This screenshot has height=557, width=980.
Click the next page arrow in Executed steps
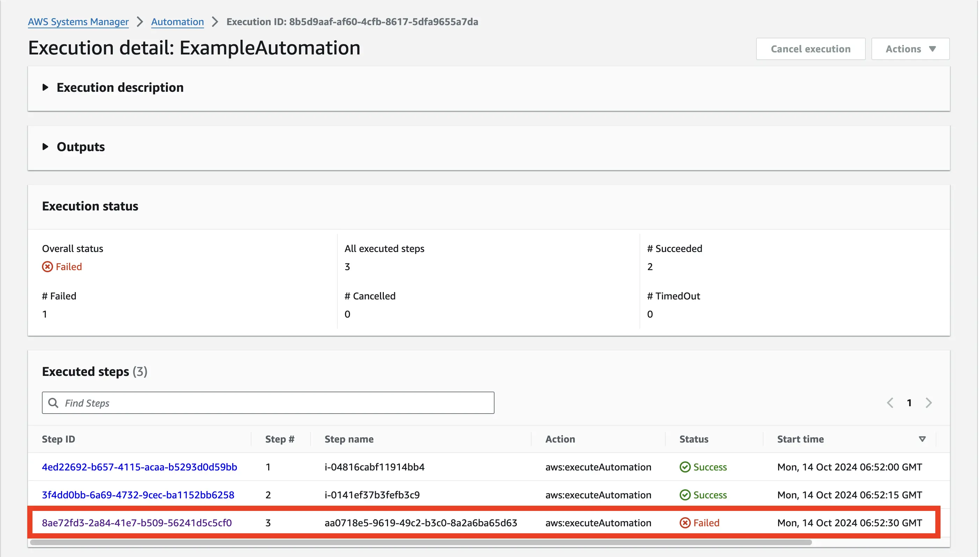929,402
